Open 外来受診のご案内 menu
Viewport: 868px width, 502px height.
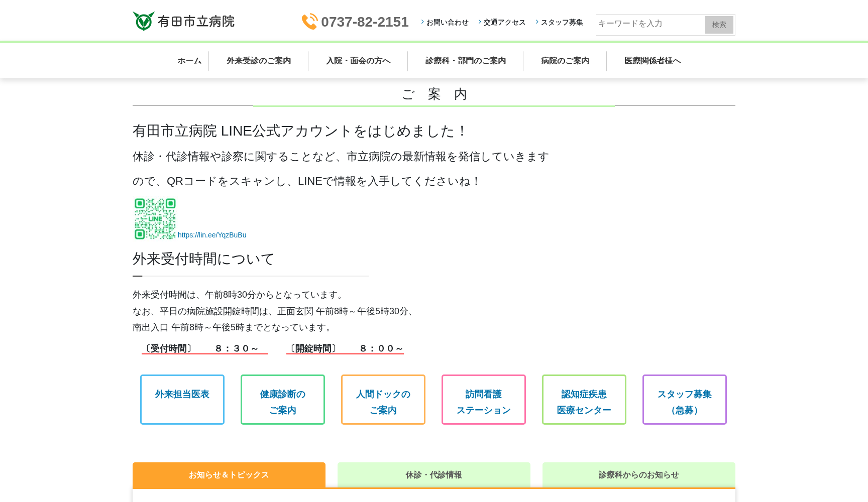click(259, 61)
